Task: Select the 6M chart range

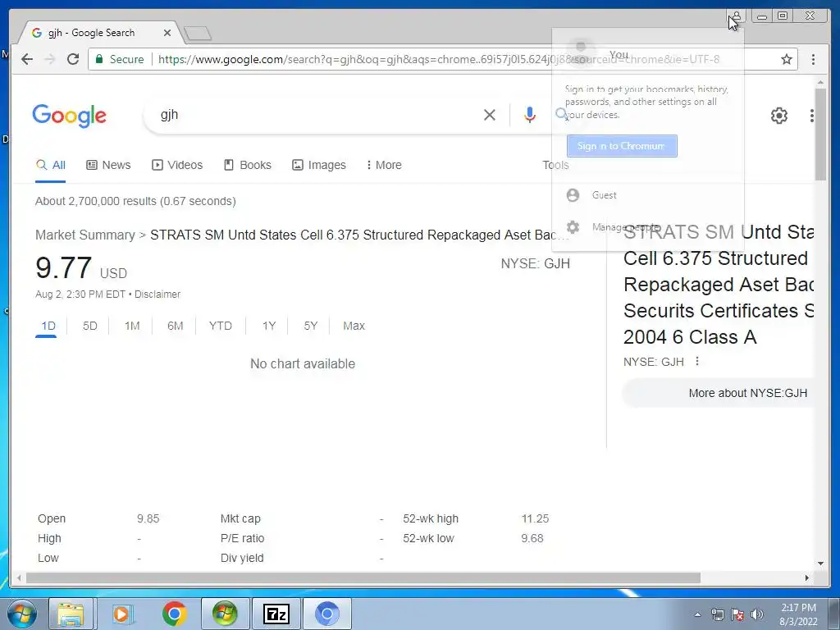Action: (176, 326)
